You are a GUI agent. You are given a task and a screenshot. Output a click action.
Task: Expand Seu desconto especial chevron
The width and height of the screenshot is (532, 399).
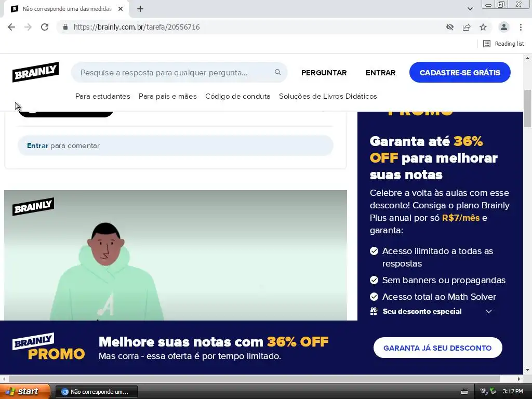click(488, 311)
